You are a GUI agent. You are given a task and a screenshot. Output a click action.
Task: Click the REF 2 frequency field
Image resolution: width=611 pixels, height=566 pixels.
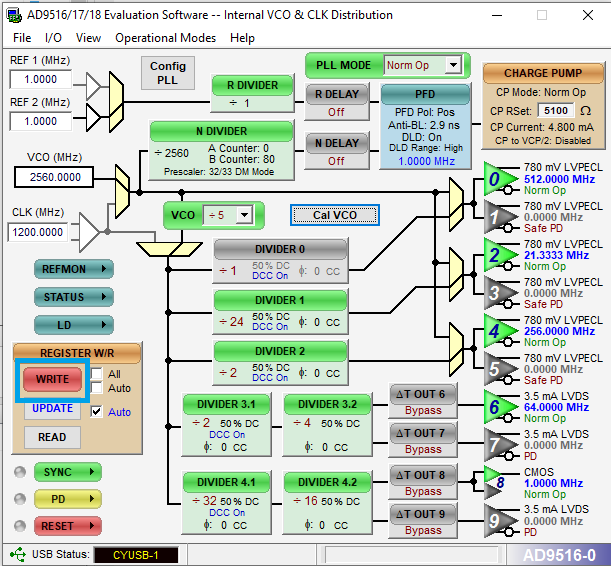pyautogui.click(x=41, y=122)
